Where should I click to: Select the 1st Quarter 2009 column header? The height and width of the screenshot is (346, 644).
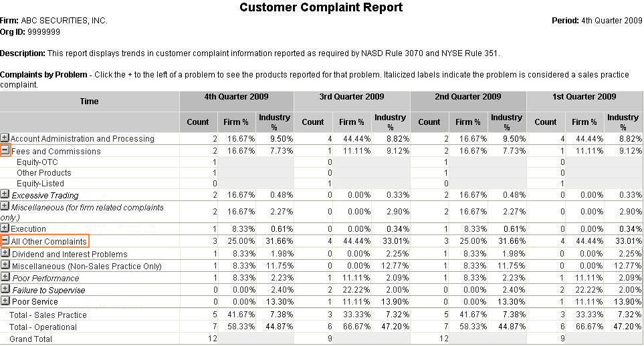[584, 98]
